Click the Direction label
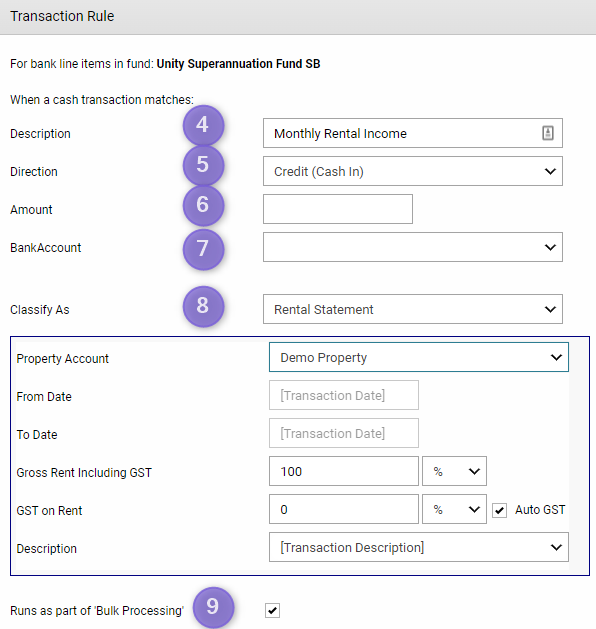596x629 pixels. tap(34, 172)
